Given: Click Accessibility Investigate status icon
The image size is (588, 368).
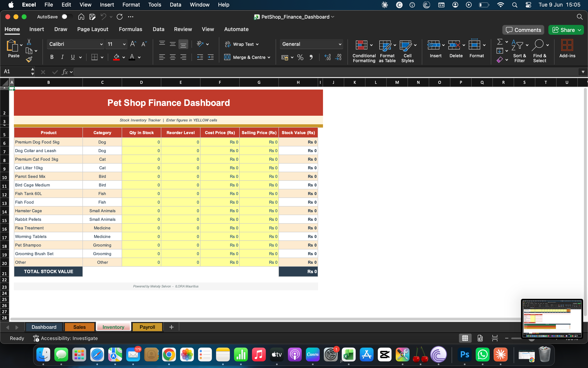Looking at the screenshot, I should click(x=36, y=338).
